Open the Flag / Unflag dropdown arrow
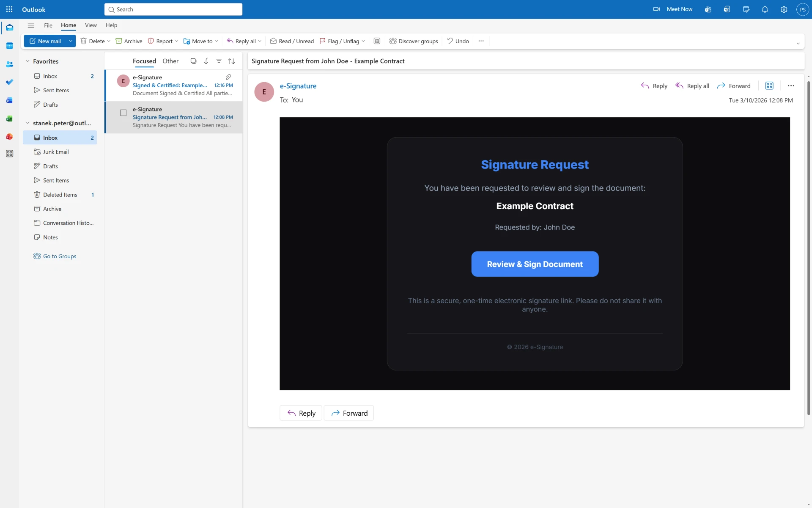 coord(363,41)
